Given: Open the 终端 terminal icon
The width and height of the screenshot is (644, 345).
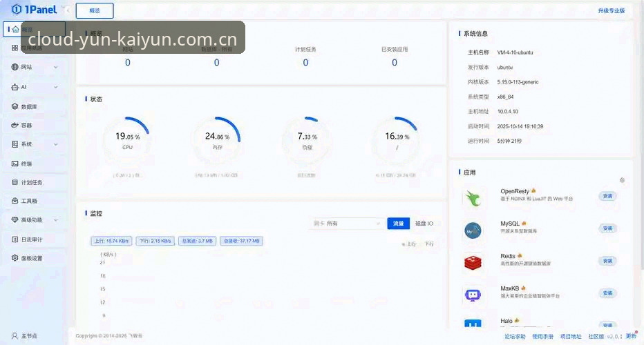Looking at the screenshot, I should click(15, 164).
